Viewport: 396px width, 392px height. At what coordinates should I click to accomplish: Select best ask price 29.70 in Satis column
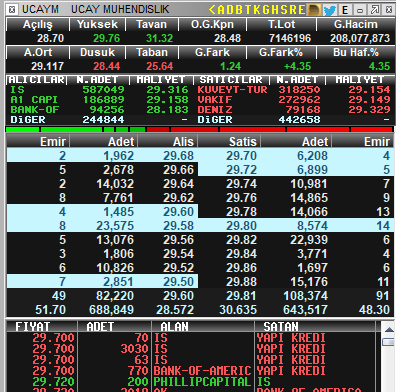coord(241,156)
